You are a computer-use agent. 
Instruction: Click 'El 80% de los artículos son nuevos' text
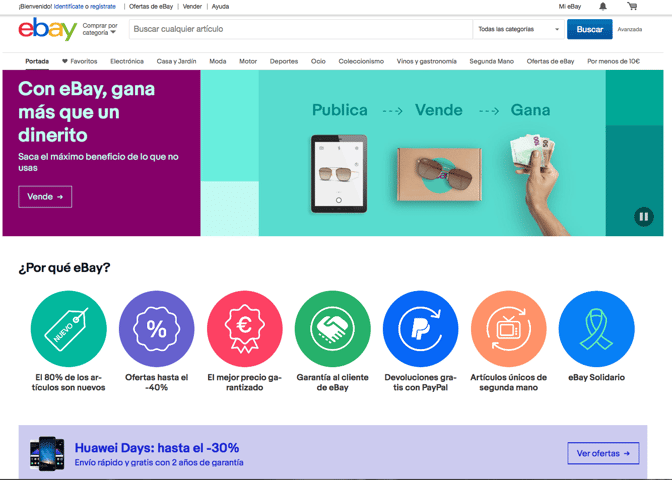69,382
